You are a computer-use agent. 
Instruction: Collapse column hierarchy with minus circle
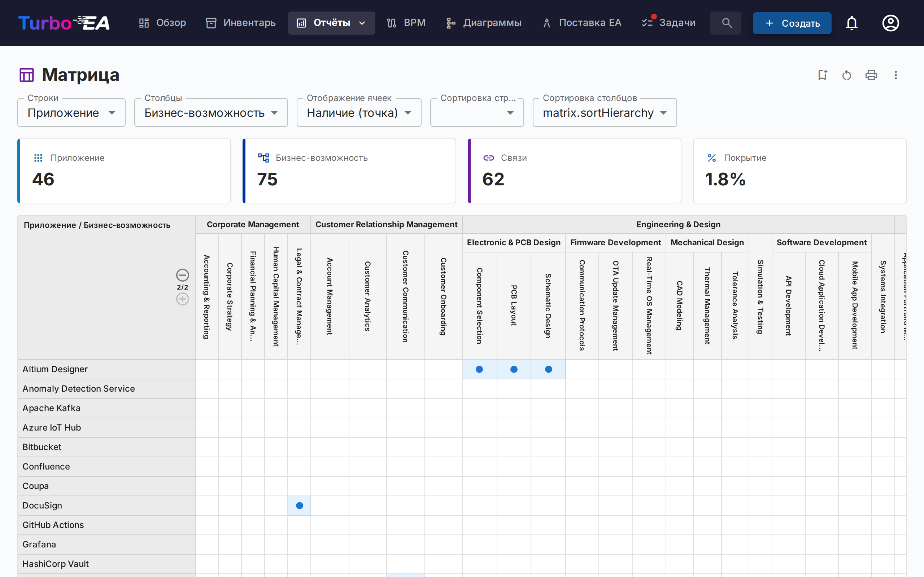coord(183,275)
